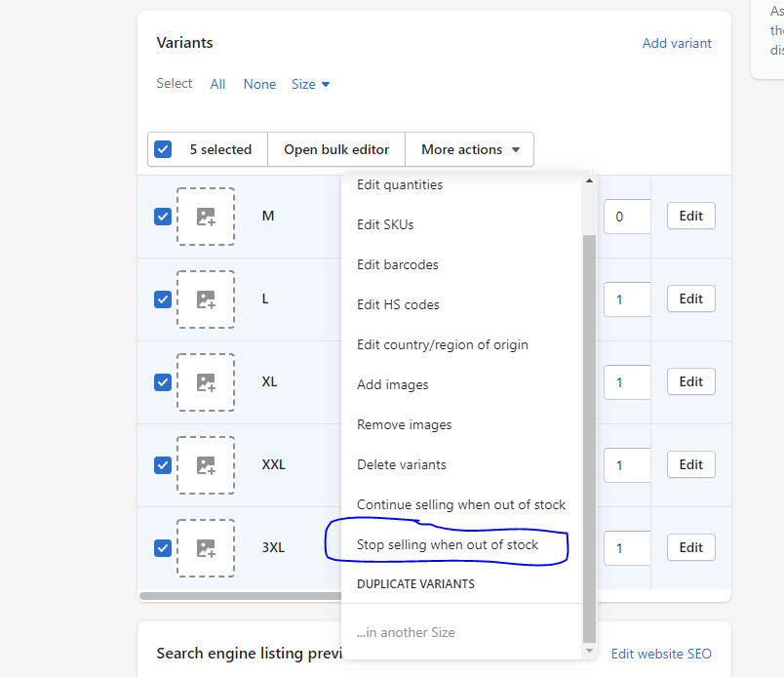
Task: Click the XL variant image placeholder
Action: (x=206, y=382)
